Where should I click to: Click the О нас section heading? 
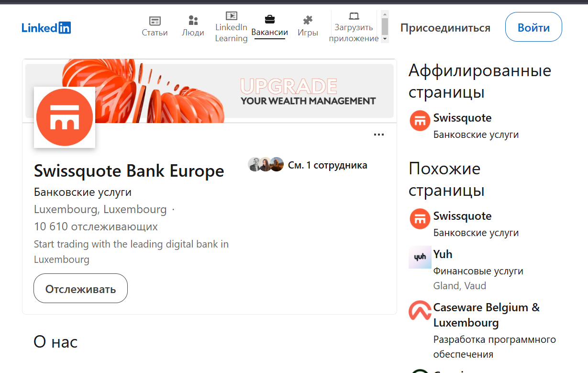(x=55, y=342)
